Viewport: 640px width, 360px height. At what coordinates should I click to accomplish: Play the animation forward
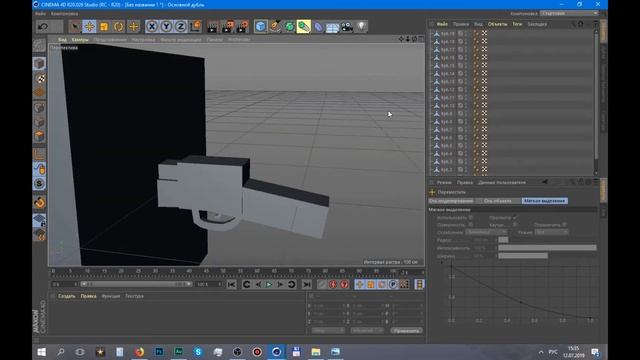(x=269, y=284)
